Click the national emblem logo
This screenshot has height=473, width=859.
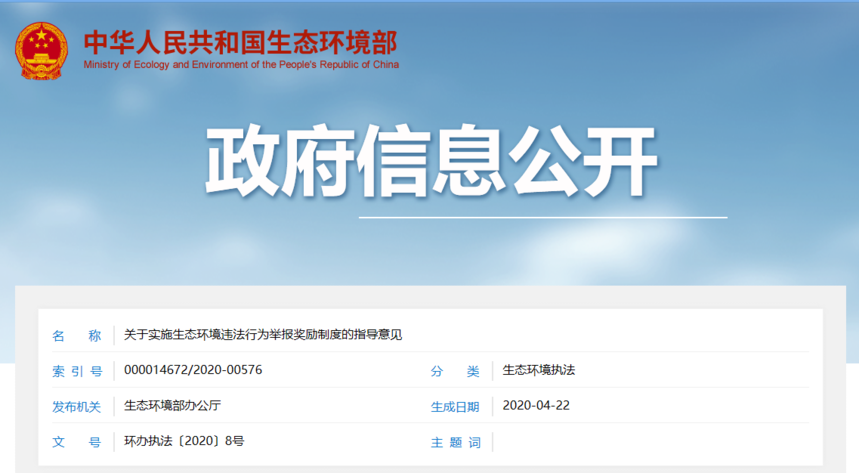click(41, 51)
